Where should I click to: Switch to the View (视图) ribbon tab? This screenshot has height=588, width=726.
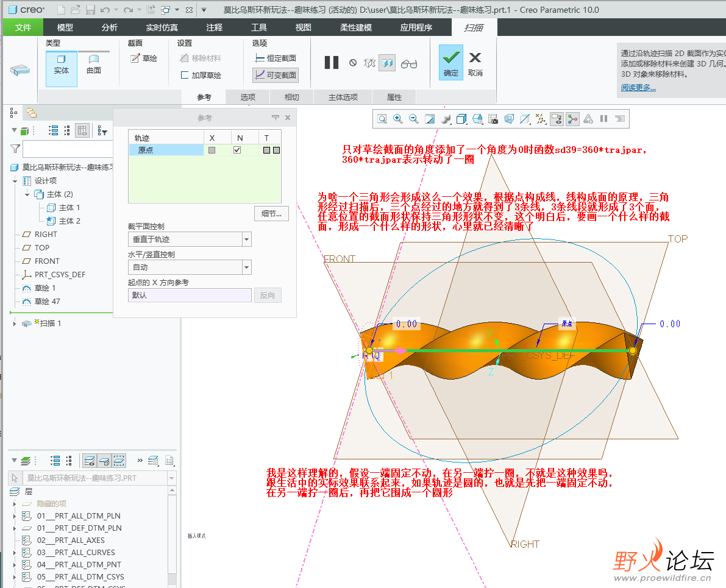point(304,27)
